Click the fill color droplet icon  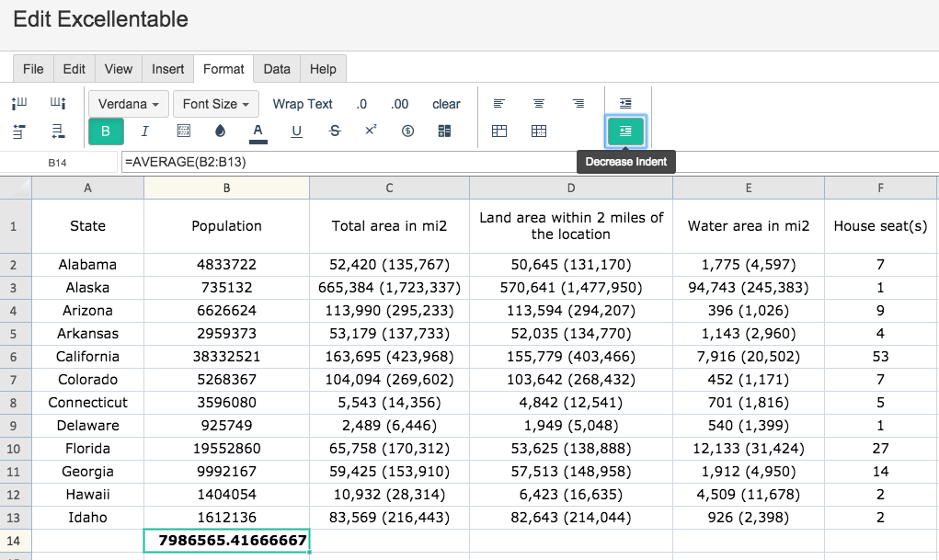(x=221, y=131)
